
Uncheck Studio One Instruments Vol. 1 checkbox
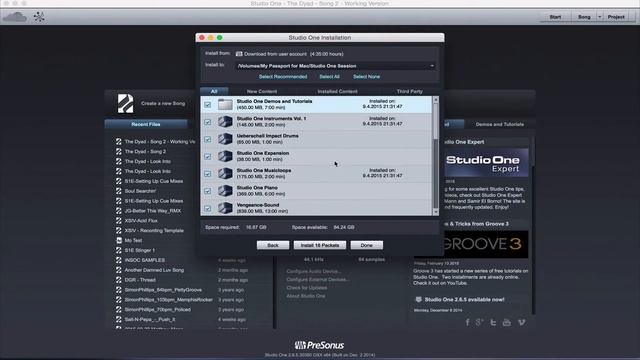point(208,122)
